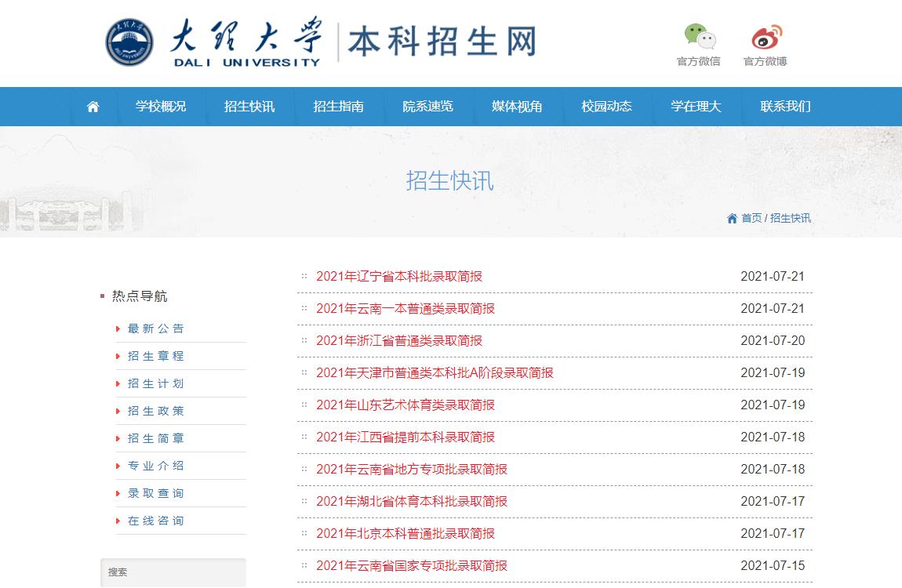Image resolution: width=902 pixels, height=588 pixels.
Task: Open the 学校概况 menu
Action: tap(161, 107)
